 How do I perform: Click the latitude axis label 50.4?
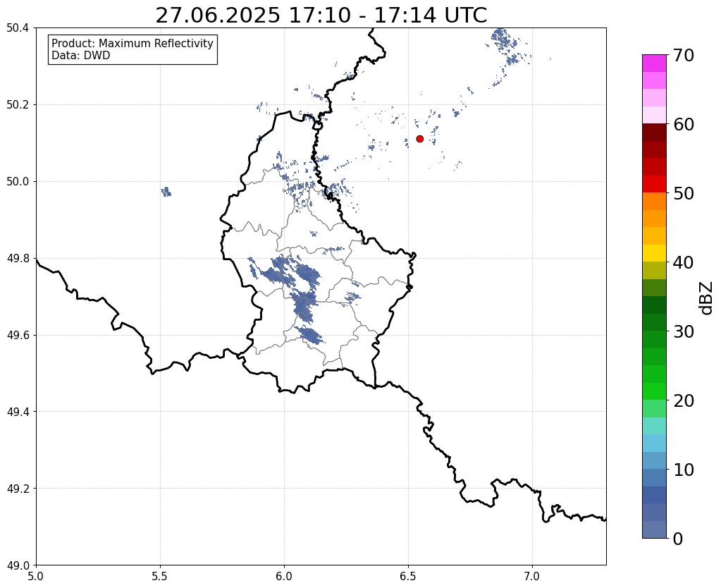[x=18, y=27]
